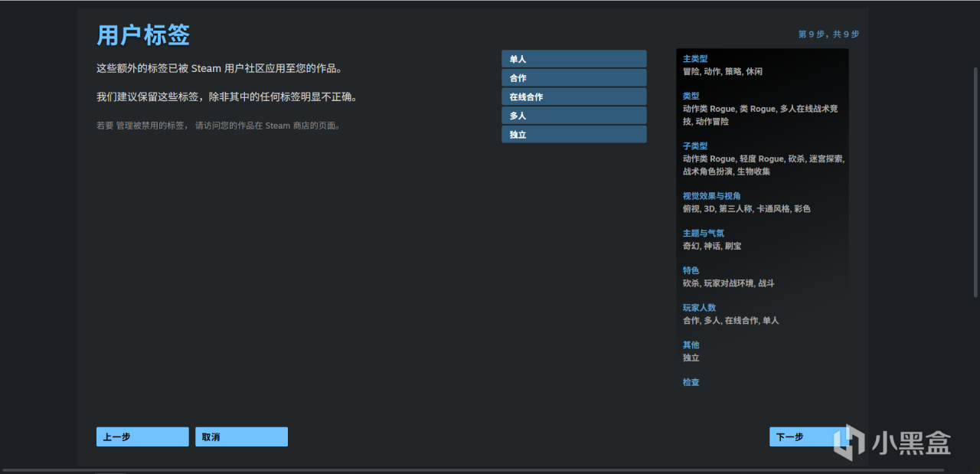980x474 pixels.
Task: Click the 砍杀, 玩家对战环境, 战斗 text
Action: 729,283
